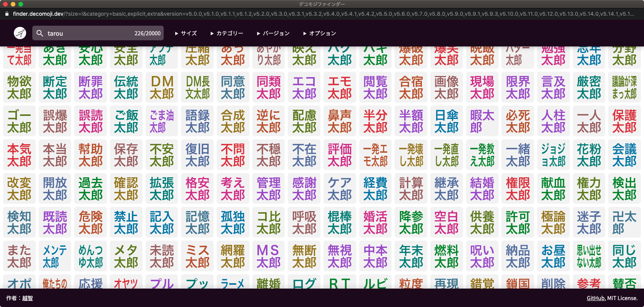Select the 危険太郎 emoji
This screenshot has height=307, width=644.
click(x=91, y=223)
